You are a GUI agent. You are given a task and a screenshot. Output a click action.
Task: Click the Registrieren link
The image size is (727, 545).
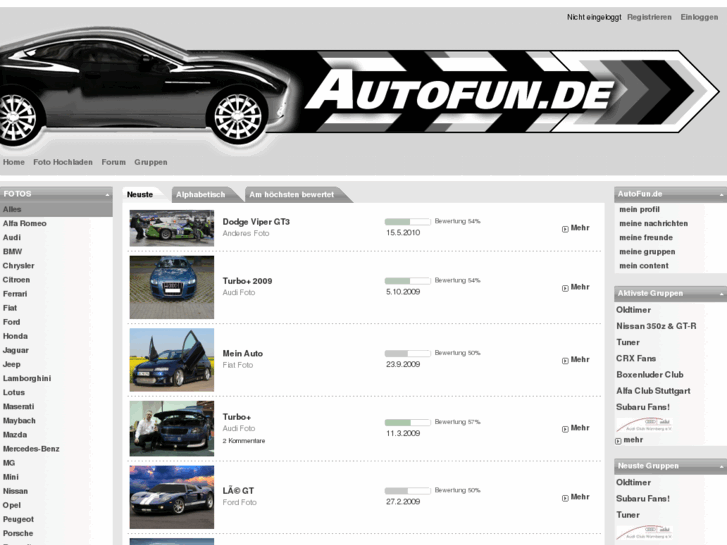(x=649, y=17)
